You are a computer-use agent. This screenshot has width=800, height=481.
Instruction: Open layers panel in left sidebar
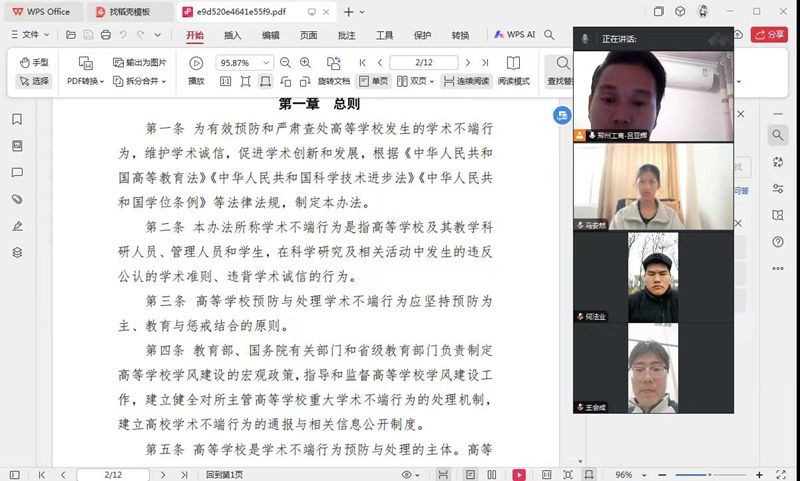[17, 252]
